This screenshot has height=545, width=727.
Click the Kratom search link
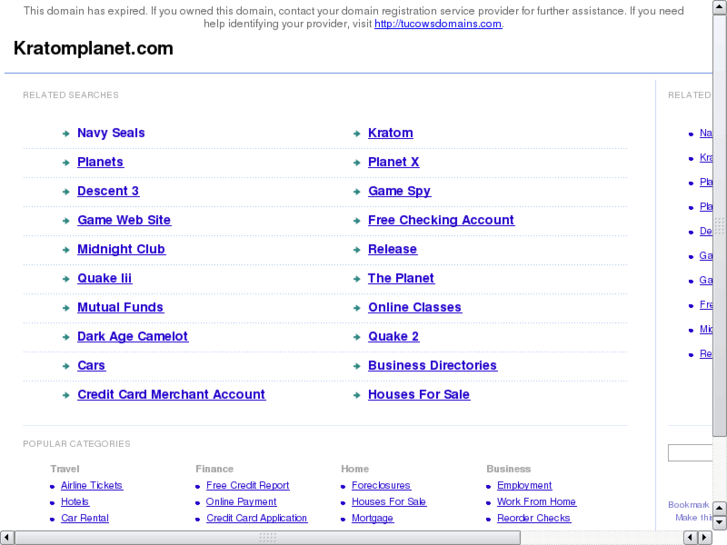(x=390, y=133)
